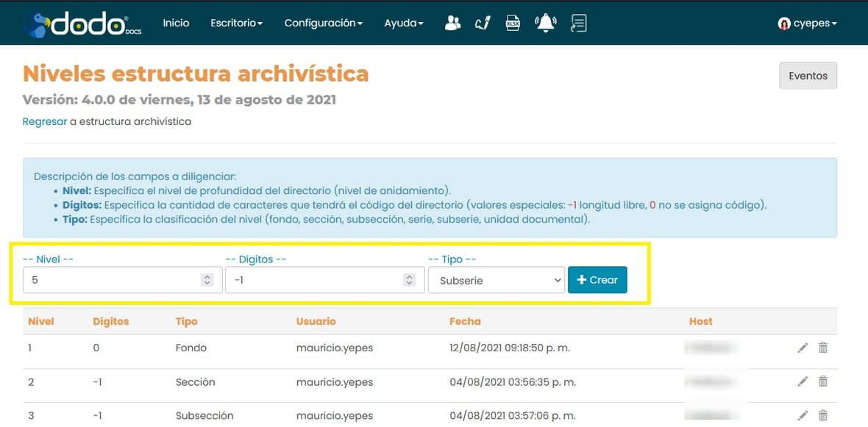Click the Usuario column header
The width and height of the screenshot is (868, 427).
point(316,321)
